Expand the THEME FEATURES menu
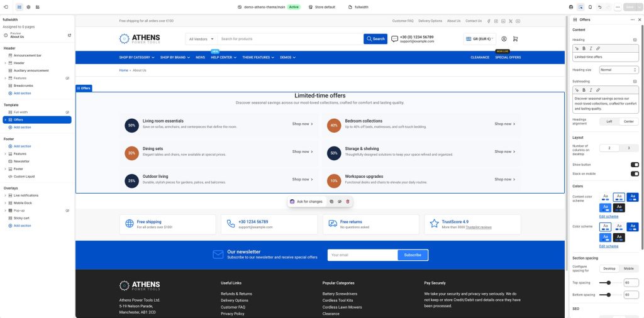This screenshot has height=318, width=644. [x=258, y=57]
